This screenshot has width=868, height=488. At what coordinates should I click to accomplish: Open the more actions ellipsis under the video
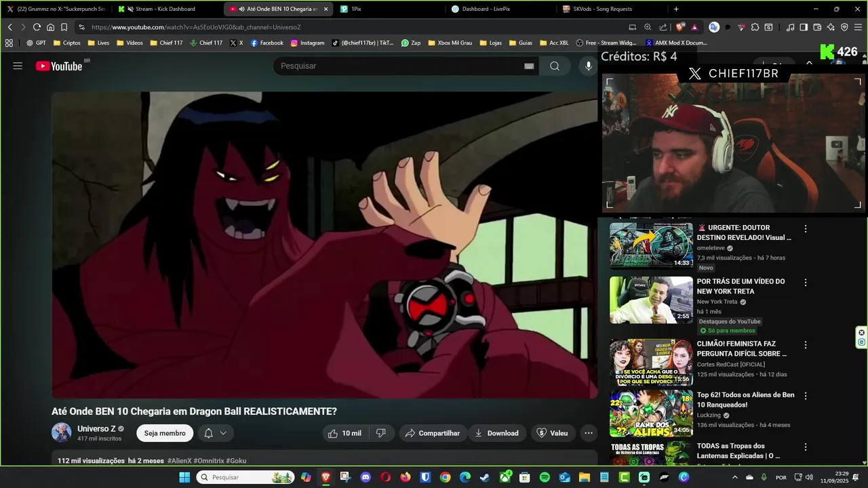589,433
